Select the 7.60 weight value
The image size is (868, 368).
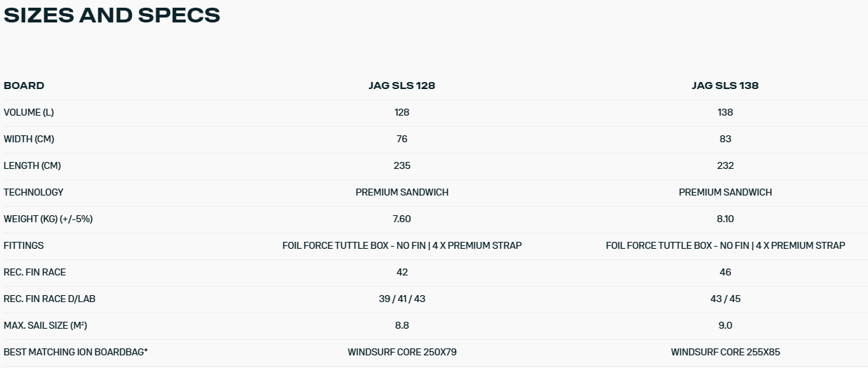tap(401, 219)
